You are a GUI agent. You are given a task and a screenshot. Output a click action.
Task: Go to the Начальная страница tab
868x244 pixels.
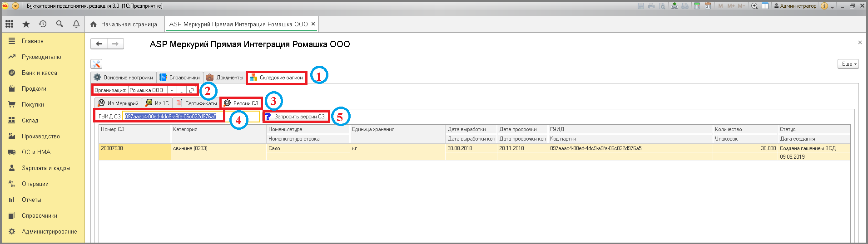click(x=124, y=24)
